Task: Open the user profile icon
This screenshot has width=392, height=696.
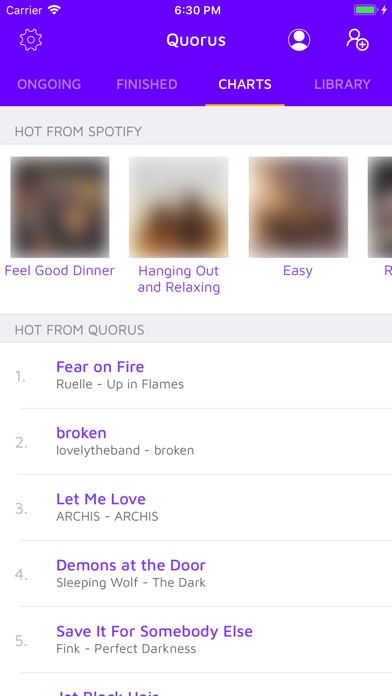Action: click(299, 40)
